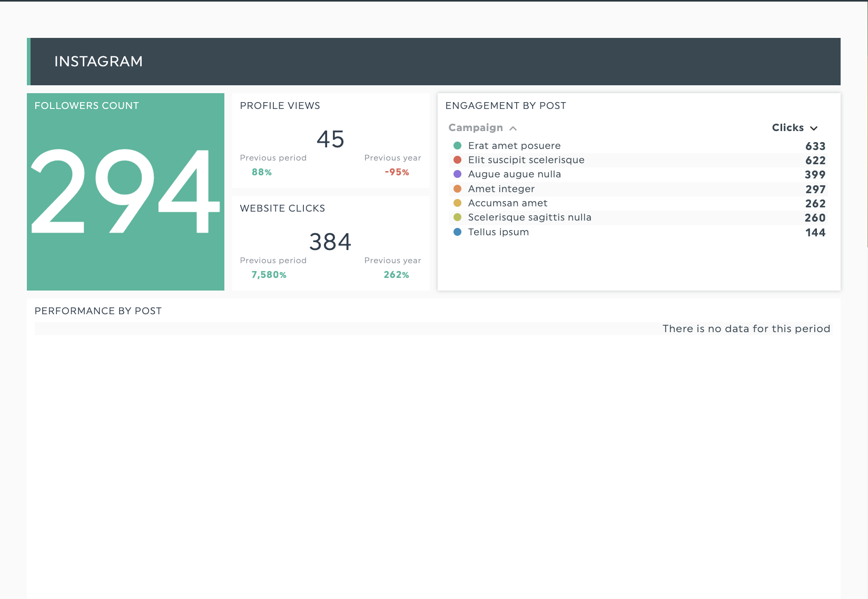
Task: Click the 297 clicks value
Action: pyautogui.click(x=815, y=189)
